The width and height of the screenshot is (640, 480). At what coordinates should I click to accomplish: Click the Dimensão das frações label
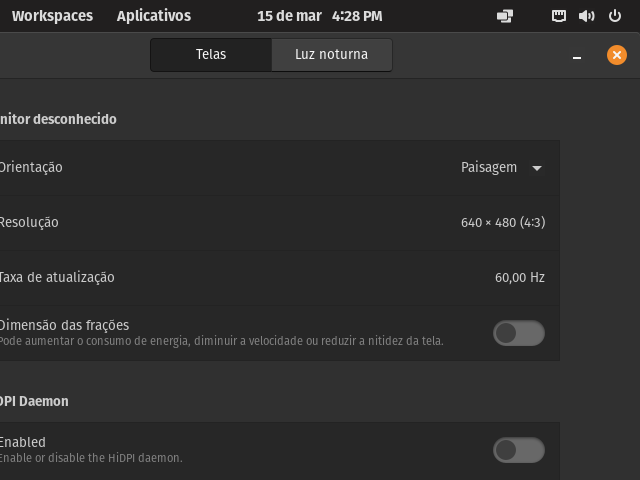64,325
